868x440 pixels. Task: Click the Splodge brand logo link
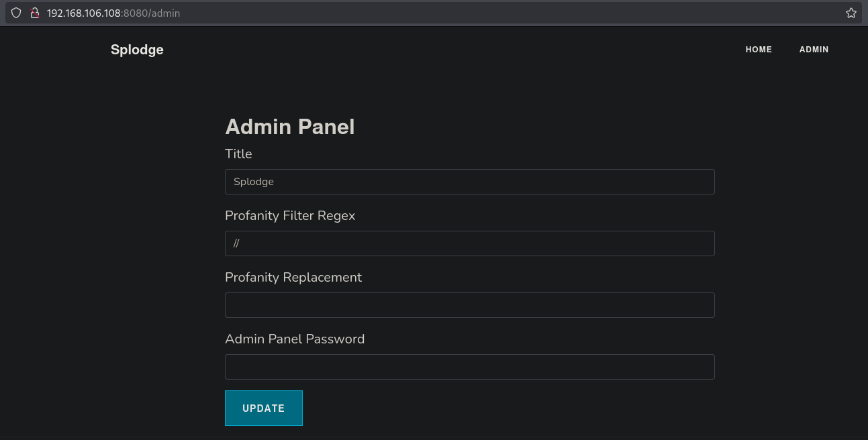point(137,50)
